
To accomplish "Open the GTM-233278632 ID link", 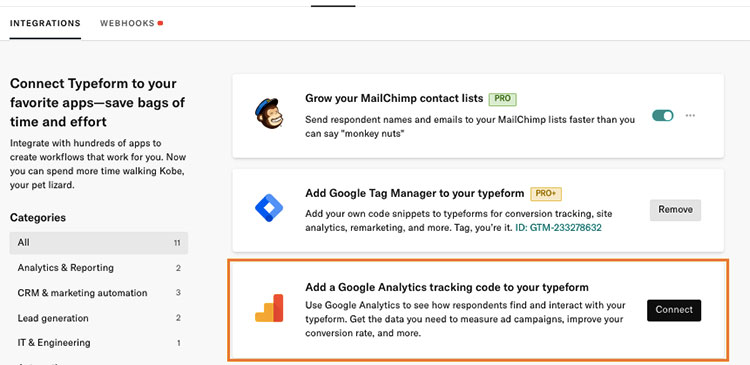I will (558, 228).
